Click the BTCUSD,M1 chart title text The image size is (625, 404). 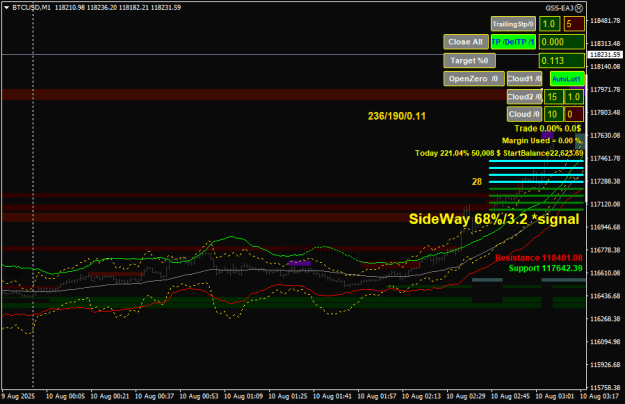coord(31,8)
